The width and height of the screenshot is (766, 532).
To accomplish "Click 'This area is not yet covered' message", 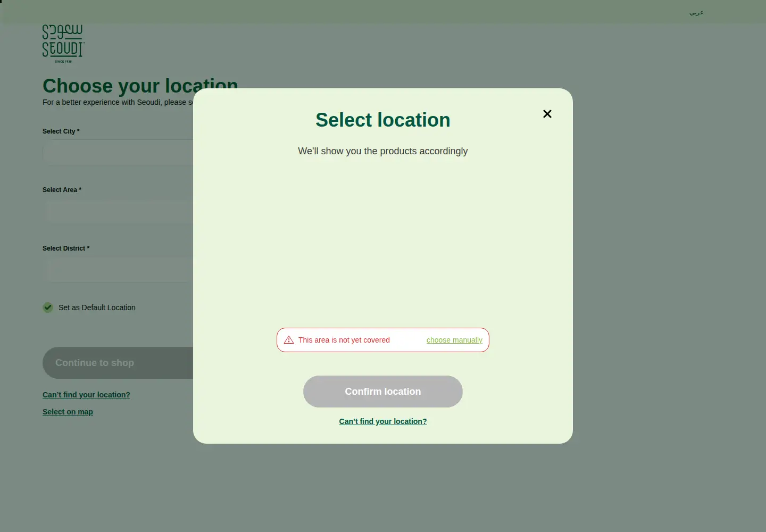I will 344,340.
